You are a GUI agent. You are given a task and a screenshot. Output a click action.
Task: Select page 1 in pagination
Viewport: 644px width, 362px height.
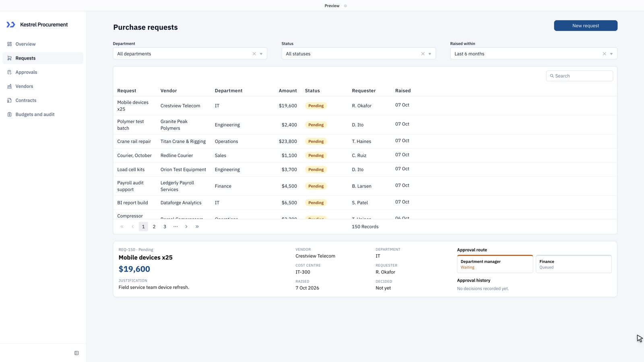coord(143,226)
